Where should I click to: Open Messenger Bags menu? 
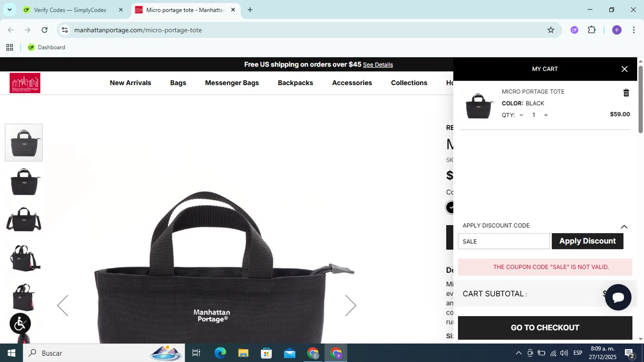(232, 83)
